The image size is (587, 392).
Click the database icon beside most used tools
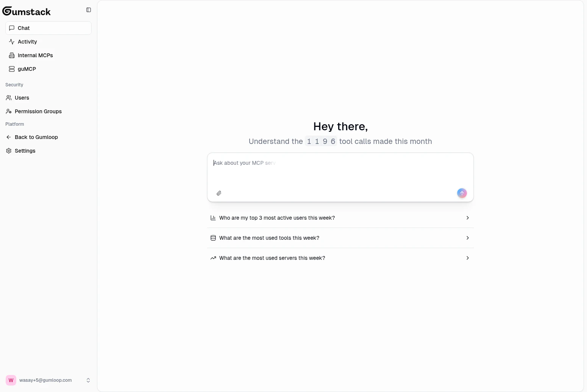pos(213,238)
